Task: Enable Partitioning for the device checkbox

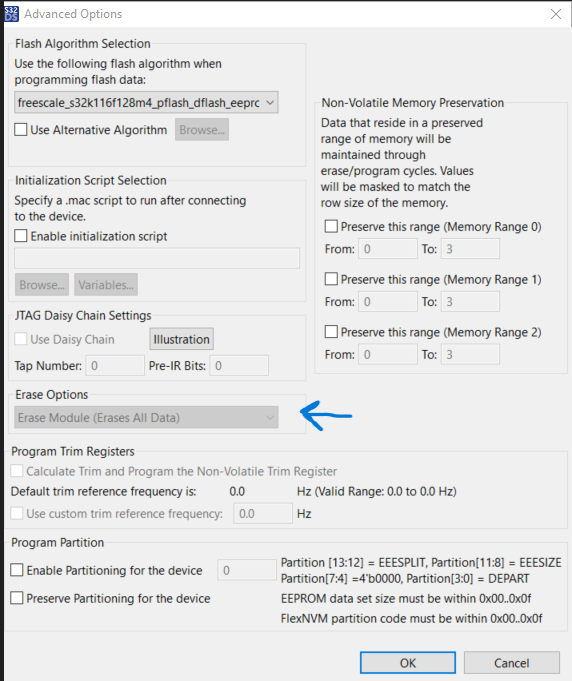Action: [17, 570]
